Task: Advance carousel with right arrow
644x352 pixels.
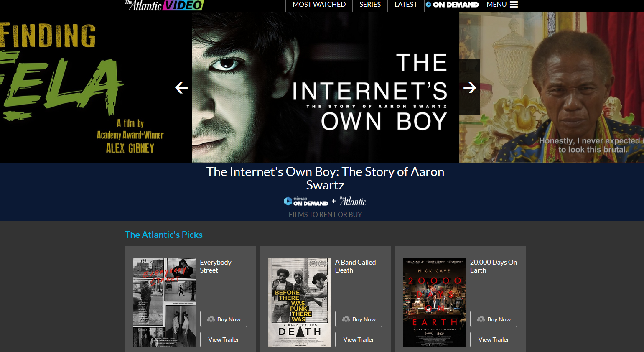Action: (470, 88)
